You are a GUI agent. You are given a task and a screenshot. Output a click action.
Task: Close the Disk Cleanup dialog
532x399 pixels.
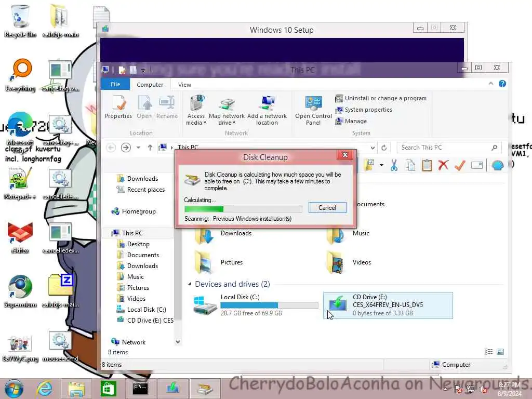pos(345,155)
